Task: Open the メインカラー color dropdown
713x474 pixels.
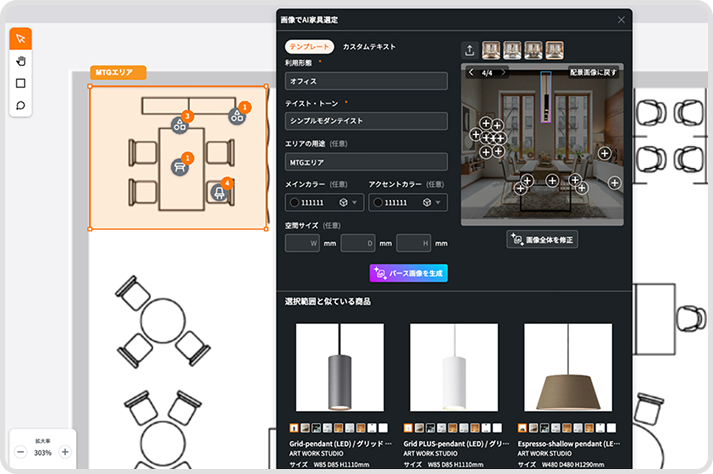Action: [322, 202]
